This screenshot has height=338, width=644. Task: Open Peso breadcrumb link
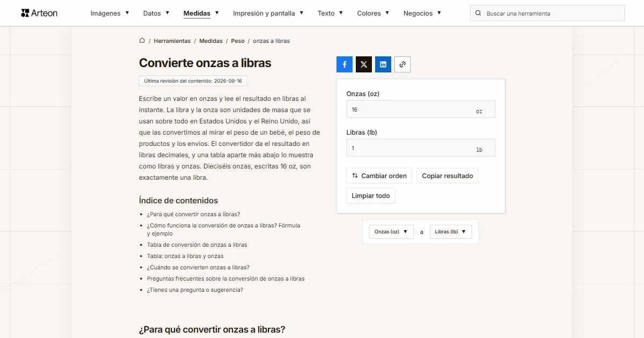pos(238,41)
